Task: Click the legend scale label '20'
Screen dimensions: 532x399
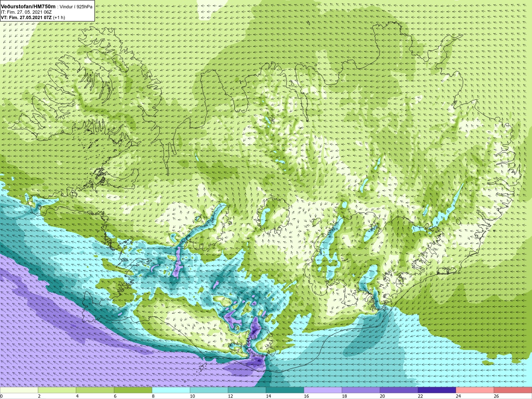Action: (382, 397)
